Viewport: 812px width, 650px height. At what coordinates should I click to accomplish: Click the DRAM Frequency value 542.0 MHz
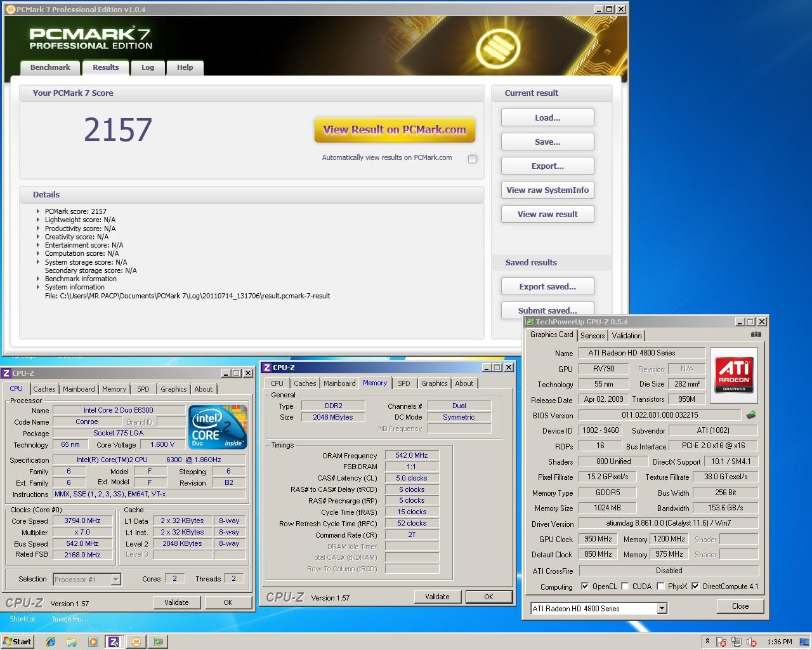[x=412, y=455]
